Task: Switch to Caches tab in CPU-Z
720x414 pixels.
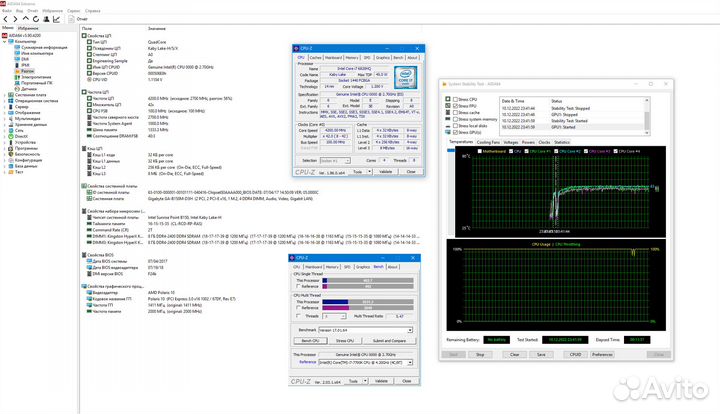Action: 315,58
